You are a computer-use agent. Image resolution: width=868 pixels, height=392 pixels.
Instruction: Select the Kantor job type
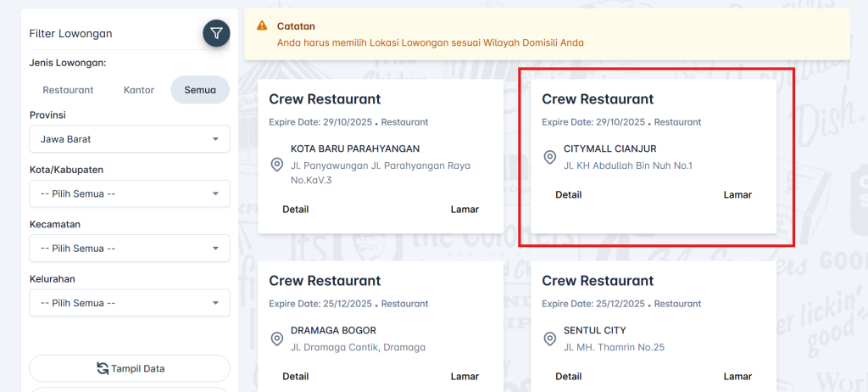pyautogui.click(x=138, y=90)
